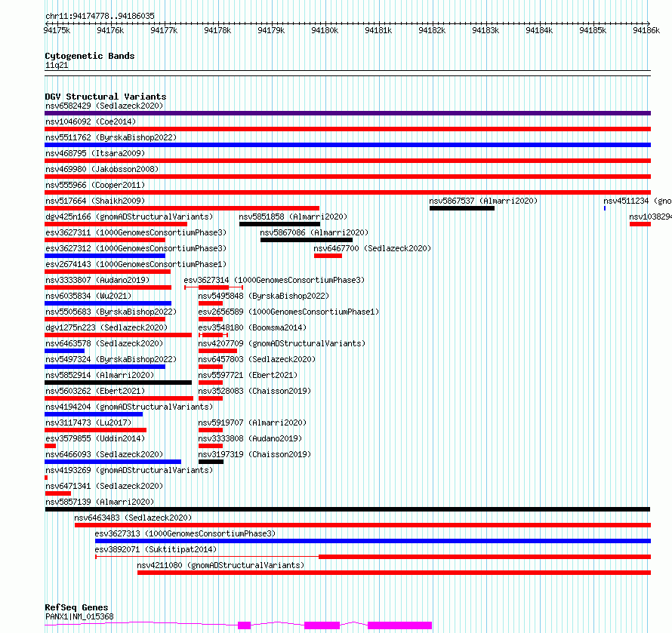Open esv3627311 (1000GenomesConsortiumPhase3) label

click(x=136, y=232)
